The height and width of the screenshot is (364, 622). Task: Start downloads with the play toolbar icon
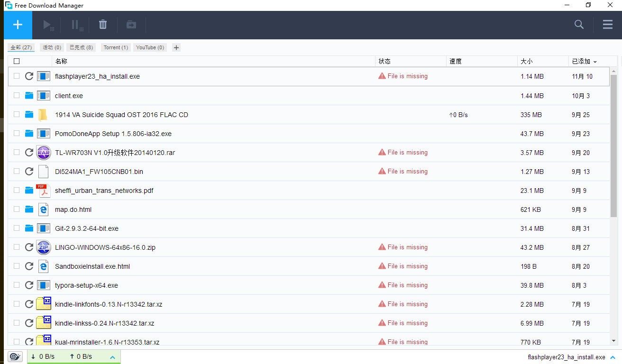(x=48, y=25)
